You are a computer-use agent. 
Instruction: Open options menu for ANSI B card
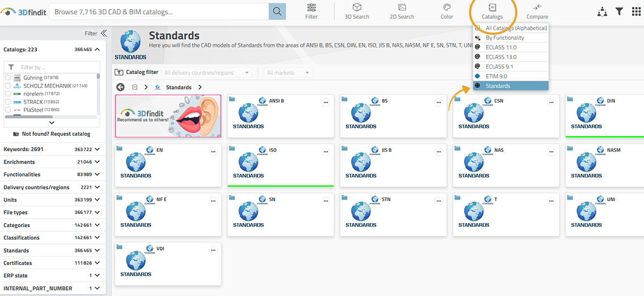pyautogui.click(x=326, y=102)
